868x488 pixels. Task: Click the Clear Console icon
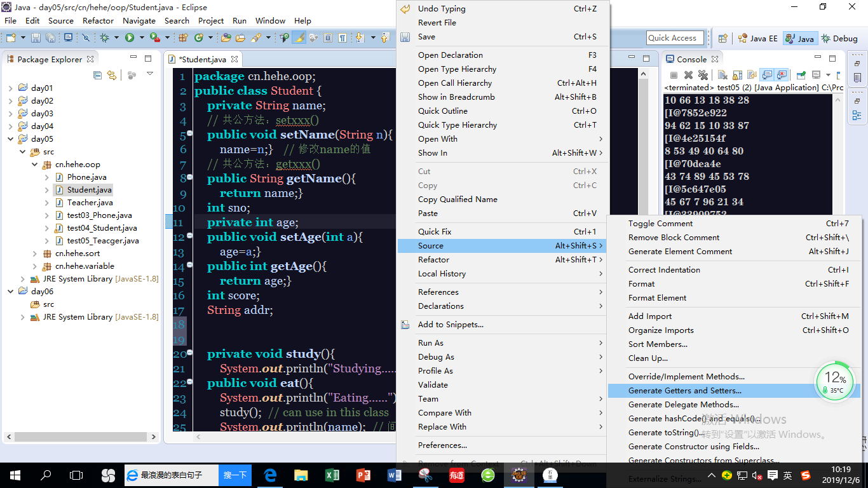723,75
